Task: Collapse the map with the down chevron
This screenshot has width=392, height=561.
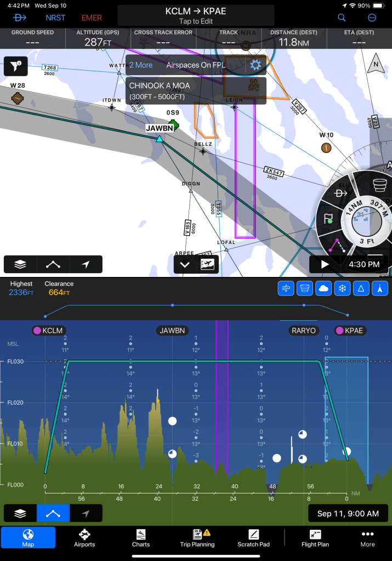Action: 185,264
